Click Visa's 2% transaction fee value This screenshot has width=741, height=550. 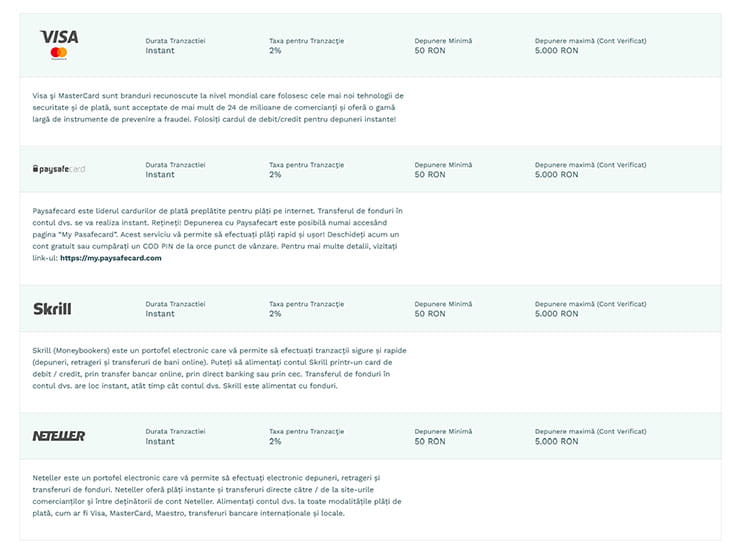275,49
